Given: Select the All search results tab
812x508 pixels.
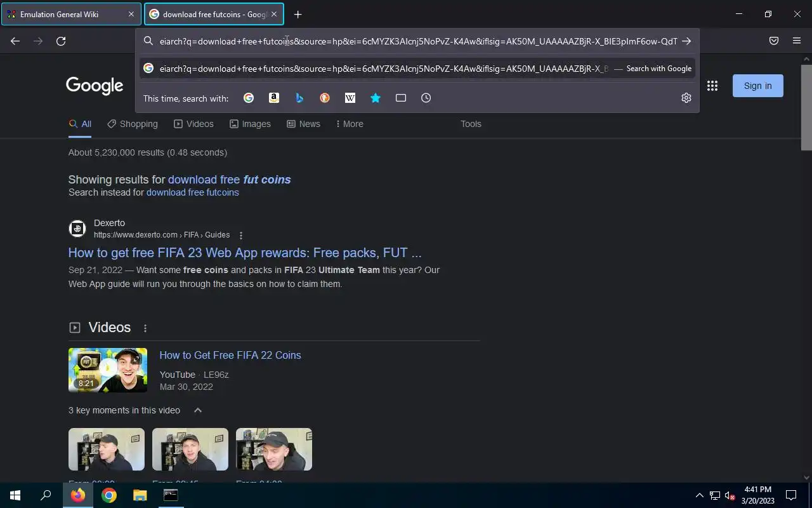Looking at the screenshot, I should coord(80,124).
